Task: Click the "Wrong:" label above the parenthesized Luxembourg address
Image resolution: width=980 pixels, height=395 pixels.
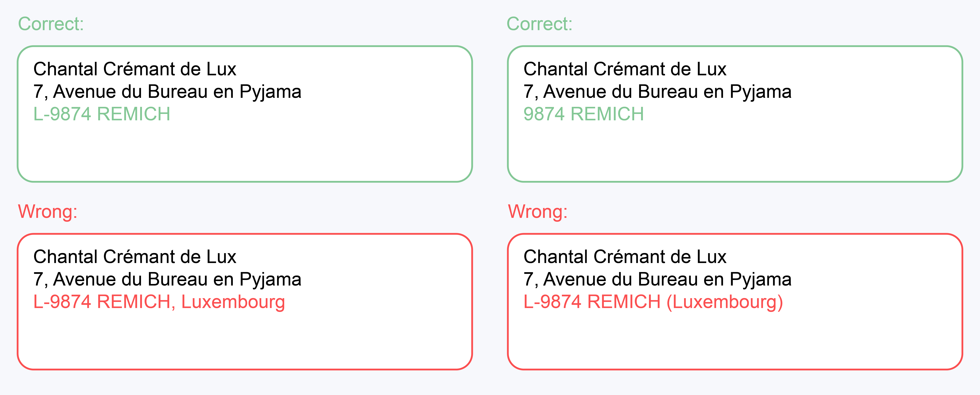Action: click(x=538, y=211)
